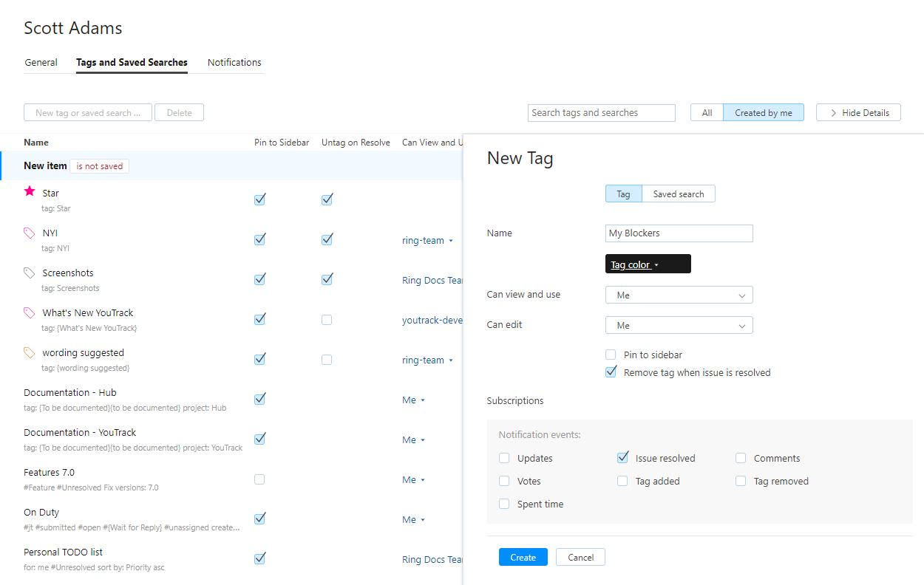Focus the Search tags and searches field
This screenshot has width=924, height=585.
pyautogui.click(x=602, y=113)
